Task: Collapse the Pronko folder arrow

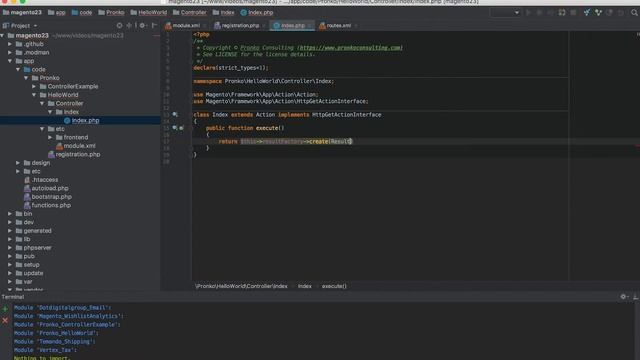Action: tap(27, 78)
